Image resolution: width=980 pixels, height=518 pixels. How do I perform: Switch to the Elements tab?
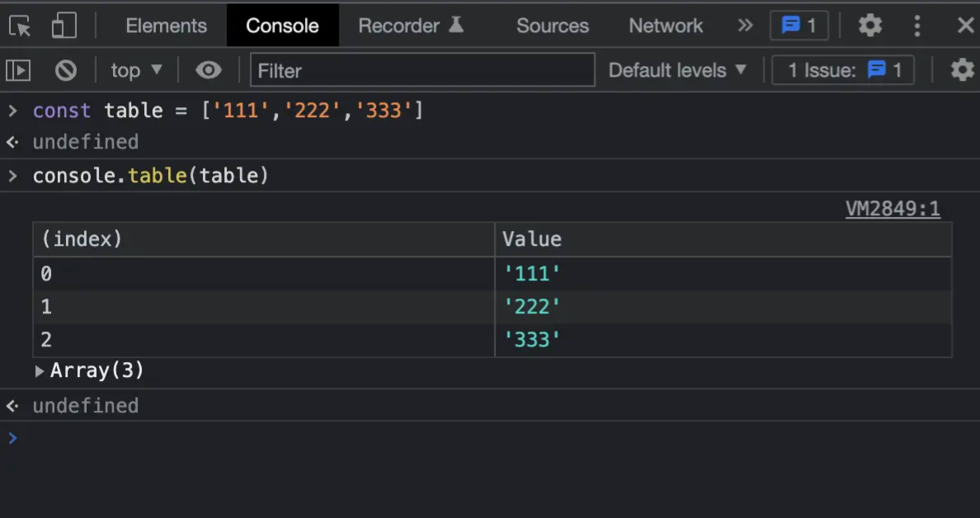pos(166,26)
